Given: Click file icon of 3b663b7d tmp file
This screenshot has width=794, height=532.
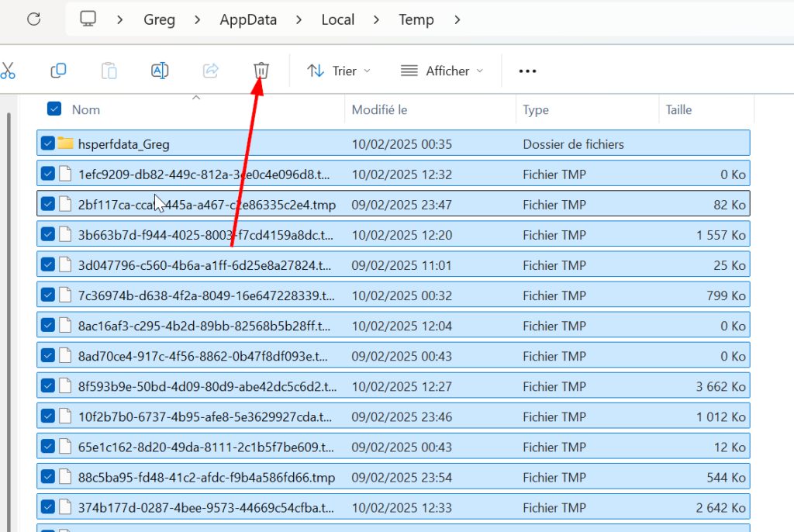Looking at the screenshot, I should (65, 234).
